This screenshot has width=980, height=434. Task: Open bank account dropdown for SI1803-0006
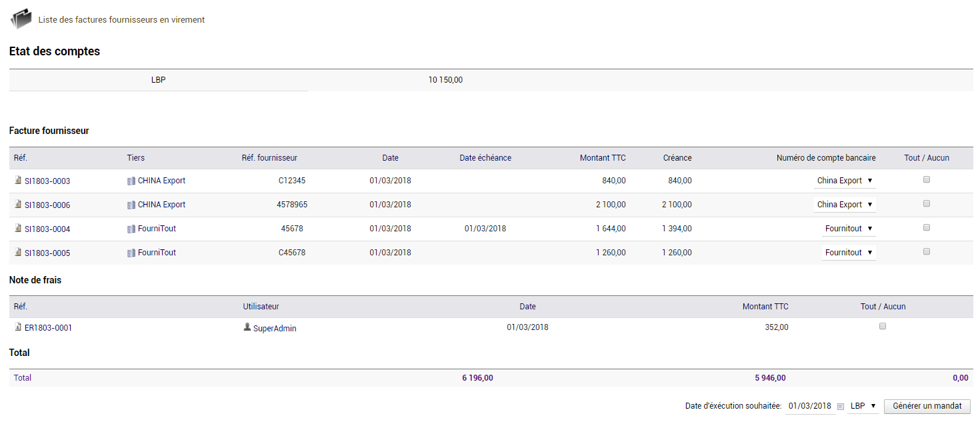(x=845, y=205)
